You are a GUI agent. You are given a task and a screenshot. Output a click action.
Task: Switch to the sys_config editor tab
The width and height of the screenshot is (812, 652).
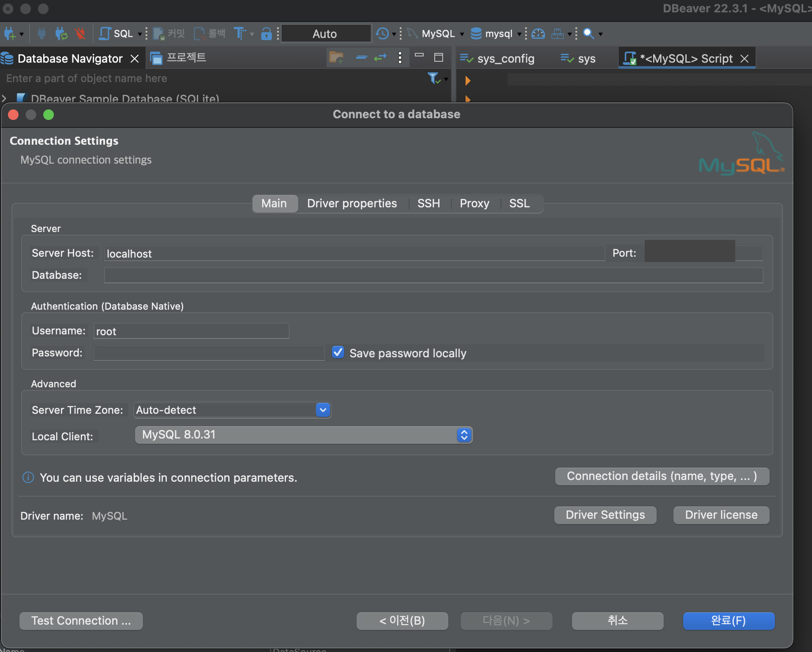pyautogui.click(x=497, y=59)
